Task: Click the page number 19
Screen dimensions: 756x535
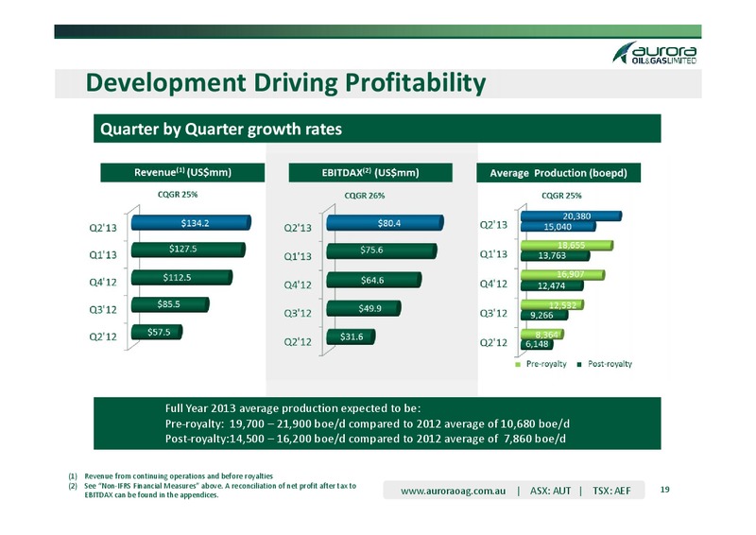Action: point(665,490)
